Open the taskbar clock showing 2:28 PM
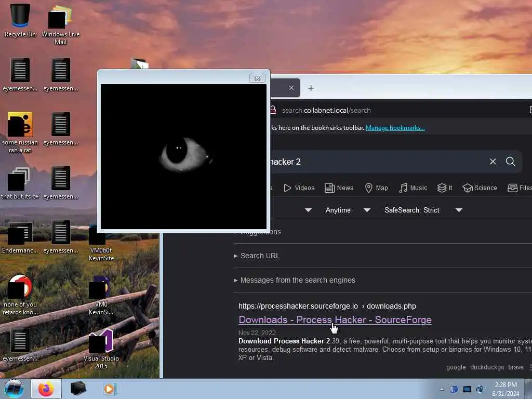This screenshot has height=399, width=532. click(506, 389)
